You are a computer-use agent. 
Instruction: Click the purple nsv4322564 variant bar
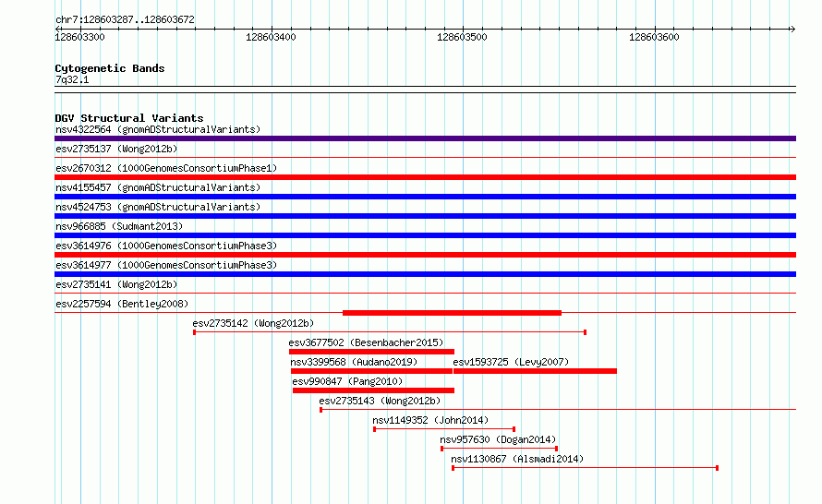tap(425, 138)
